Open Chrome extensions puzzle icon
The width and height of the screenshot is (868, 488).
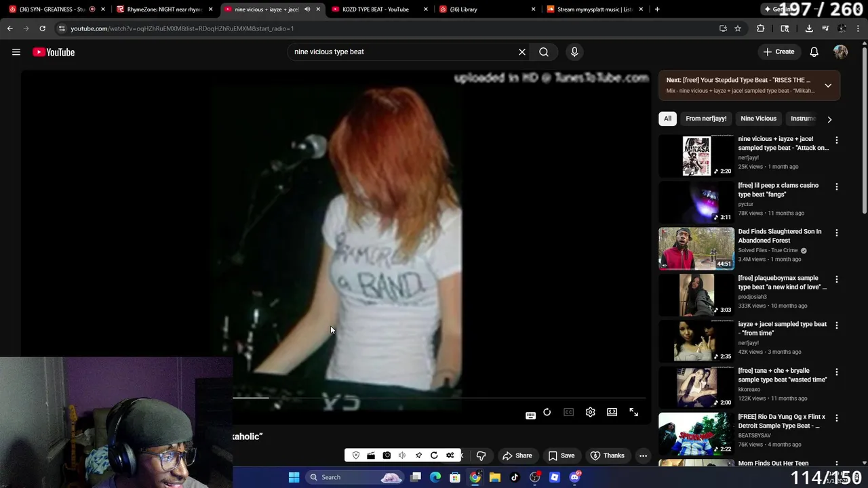pyautogui.click(x=760, y=28)
